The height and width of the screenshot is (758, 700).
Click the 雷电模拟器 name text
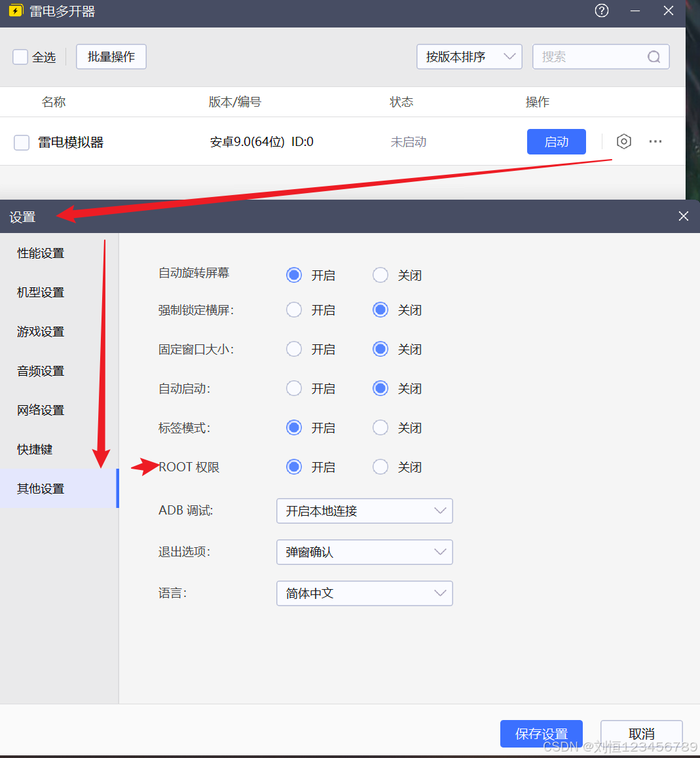point(71,142)
